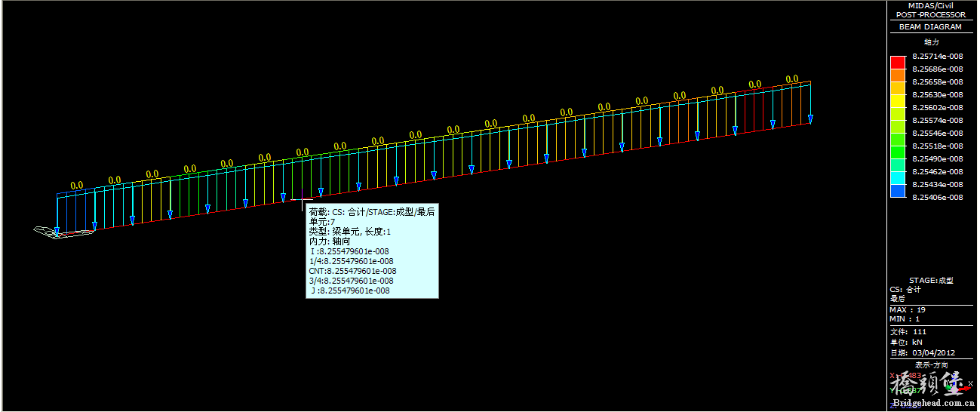980x412 pixels.
Task: Click the tooltip load line 荷载: CS: 合计/STAGE:成型/最后
Action: click(x=372, y=212)
